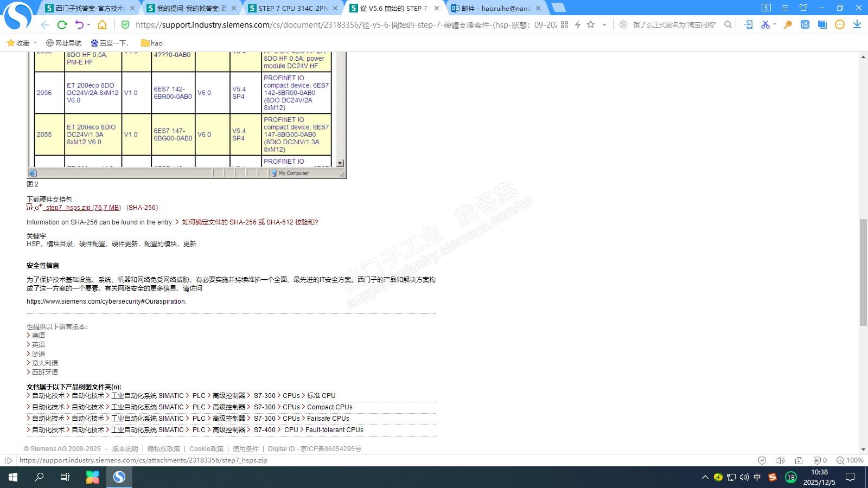Bookmark this page with the star
Image resolution: width=868 pixels, height=488 pixels.
[x=591, y=24]
